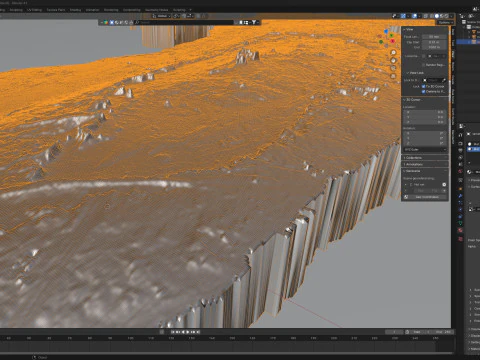
Task: Open the World properties tab
Action: (460, 171)
